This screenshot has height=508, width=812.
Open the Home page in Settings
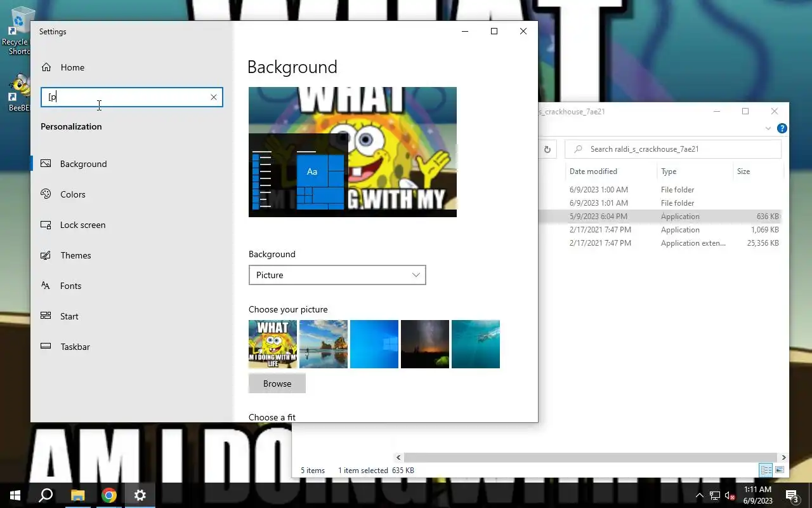(x=72, y=67)
